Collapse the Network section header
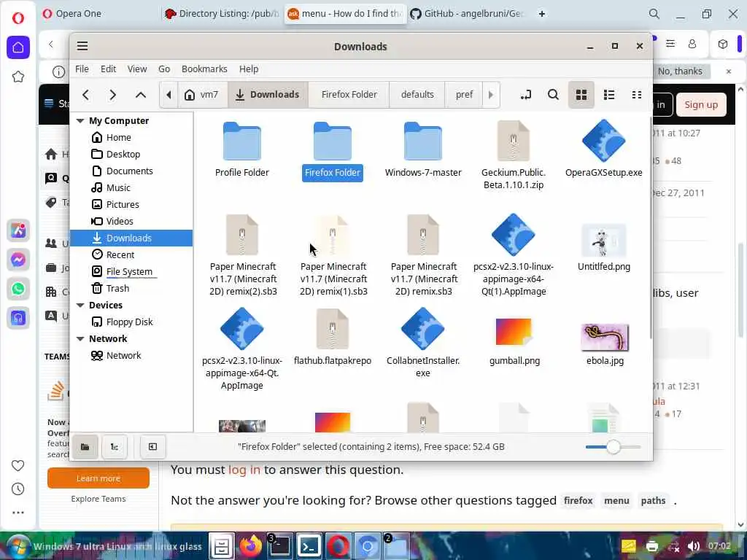The height and width of the screenshot is (560, 747). pyautogui.click(x=80, y=339)
